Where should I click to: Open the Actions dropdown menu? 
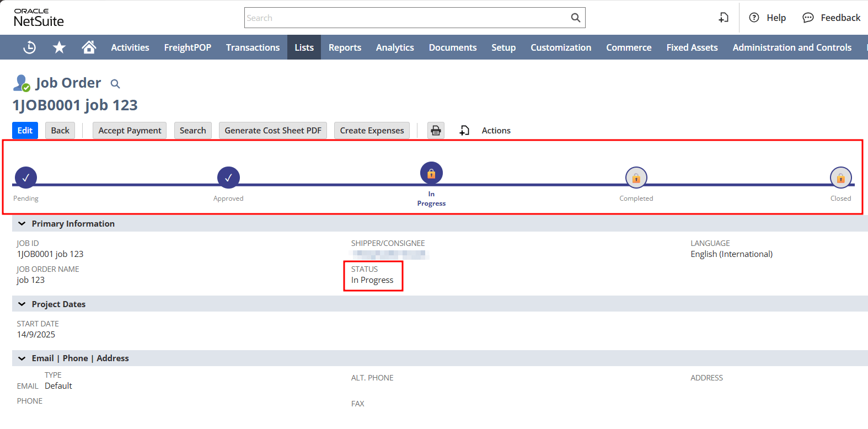[x=495, y=131]
